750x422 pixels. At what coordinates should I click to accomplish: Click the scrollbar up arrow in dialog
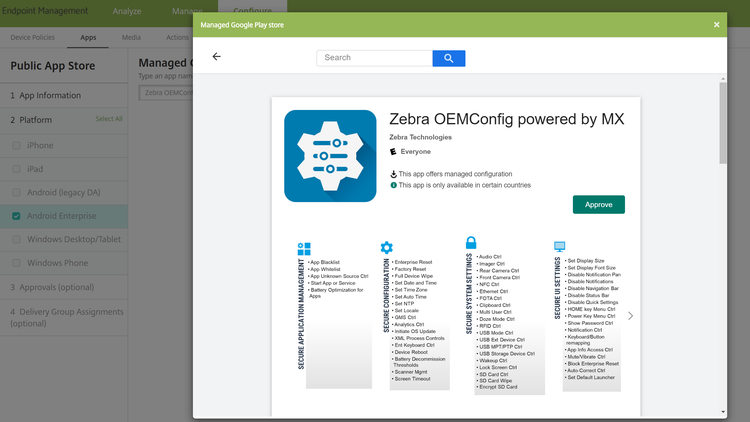(x=723, y=78)
